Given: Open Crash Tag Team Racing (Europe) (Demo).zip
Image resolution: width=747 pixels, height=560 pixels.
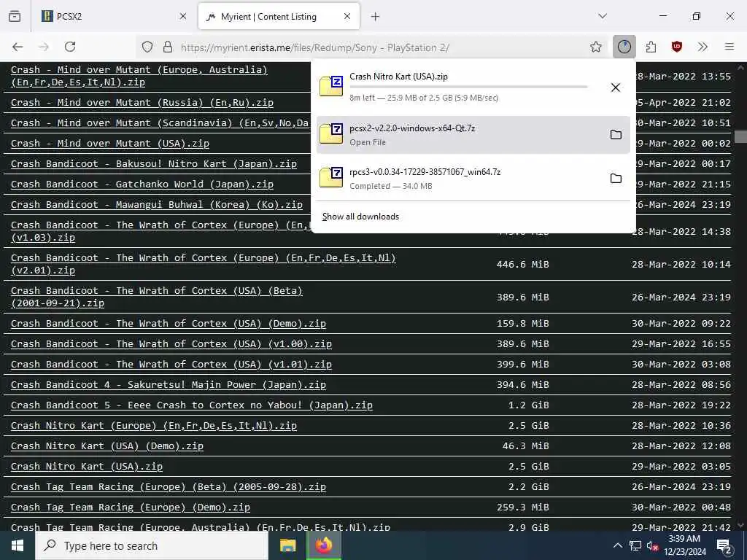Looking at the screenshot, I should [130, 507].
